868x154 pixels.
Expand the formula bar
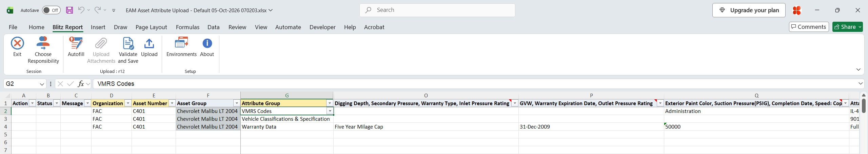[861, 83]
